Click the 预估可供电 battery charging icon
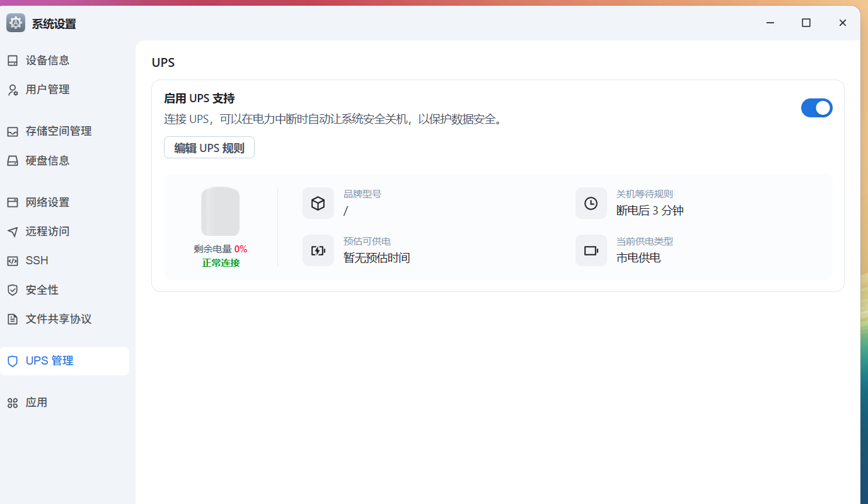Image resolution: width=868 pixels, height=504 pixels. pyautogui.click(x=318, y=250)
